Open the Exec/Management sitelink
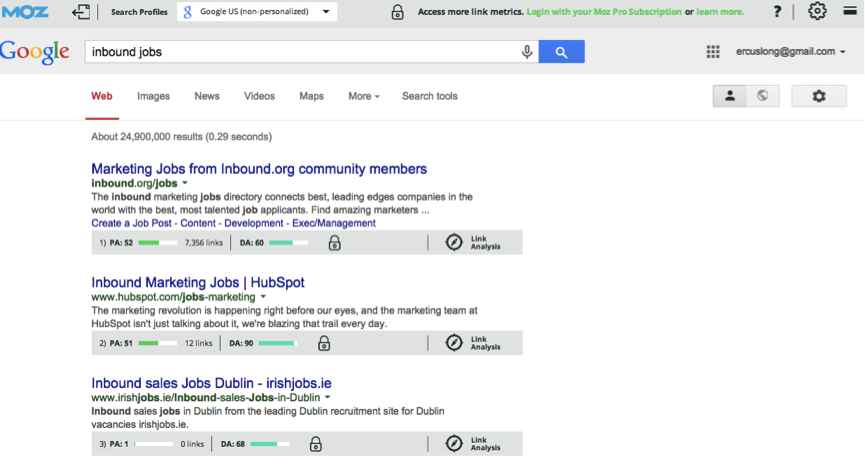Image resolution: width=865 pixels, height=464 pixels. 334,223
